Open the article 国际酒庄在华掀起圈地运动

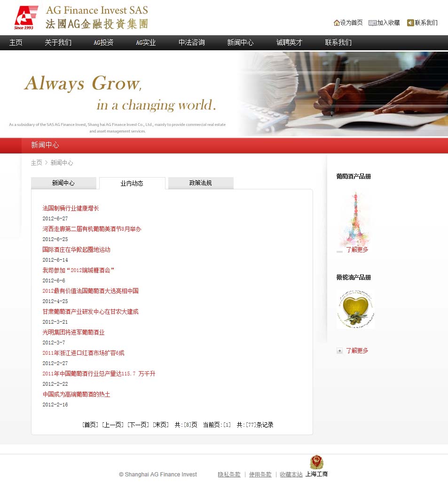pyautogui.click(x=77, y=249)
